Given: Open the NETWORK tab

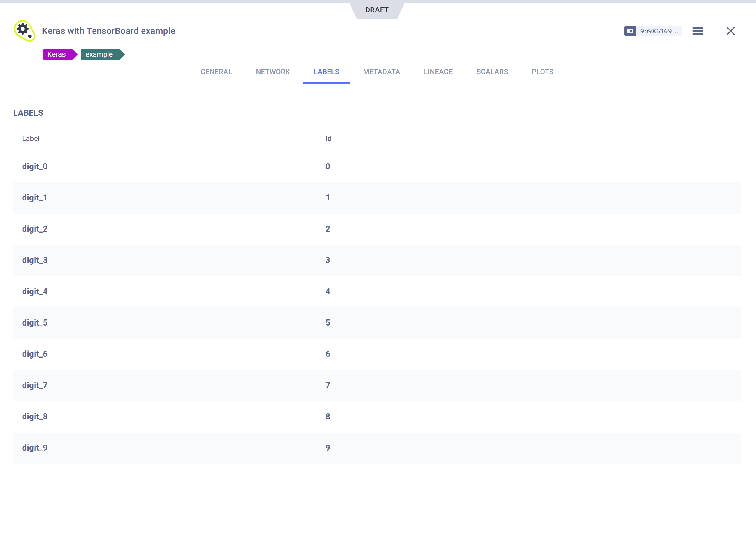Looking at the screenshot, I should [x=273, y=72].
